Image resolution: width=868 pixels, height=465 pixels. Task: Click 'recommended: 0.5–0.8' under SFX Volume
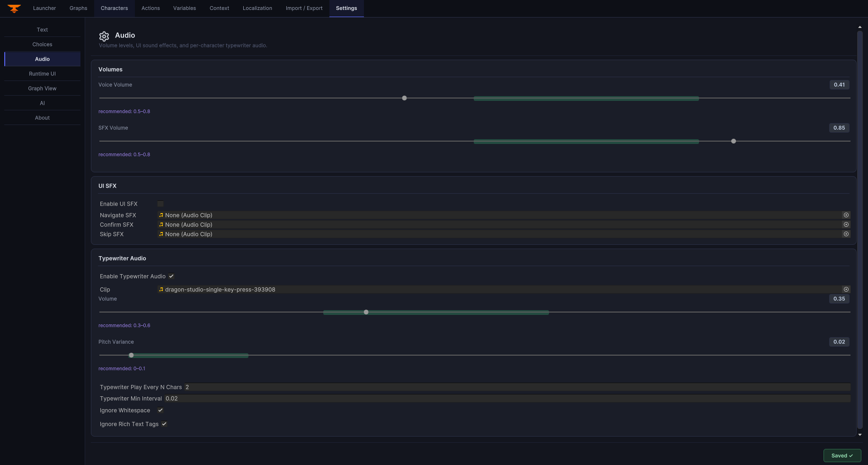[x=124, y=155]
